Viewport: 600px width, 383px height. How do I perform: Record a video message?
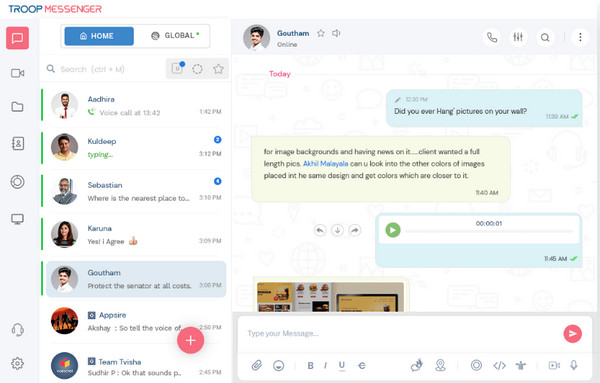pos(554,365)
